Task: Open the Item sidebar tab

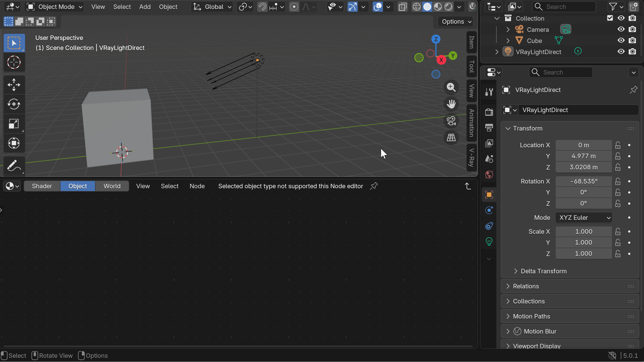Action: point(471,42)
